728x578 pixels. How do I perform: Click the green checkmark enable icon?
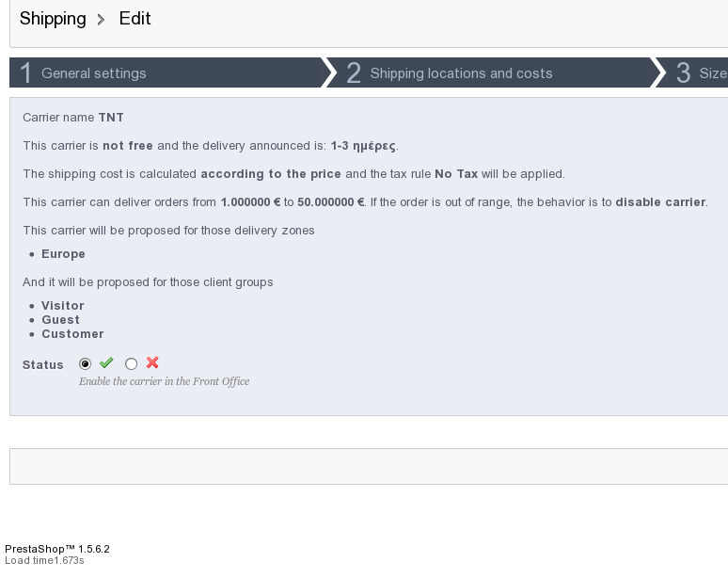pyautogui.click(x=106, y=362)
